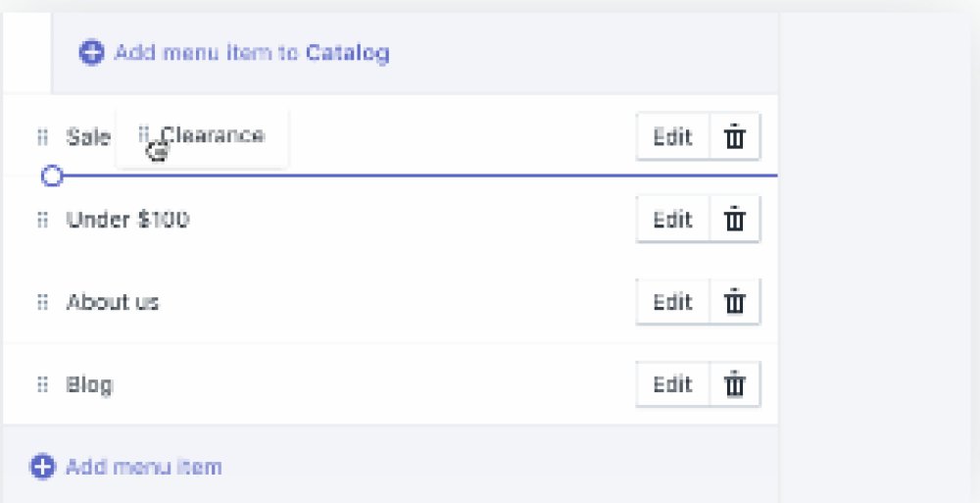This screenshot has width=980, height=503.
Task: Click the drag handle next to Under $100
Action: tap(42, 220)
